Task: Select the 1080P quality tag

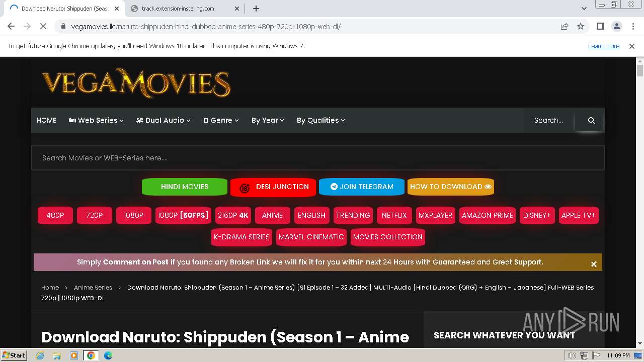Action: point(134,215)
